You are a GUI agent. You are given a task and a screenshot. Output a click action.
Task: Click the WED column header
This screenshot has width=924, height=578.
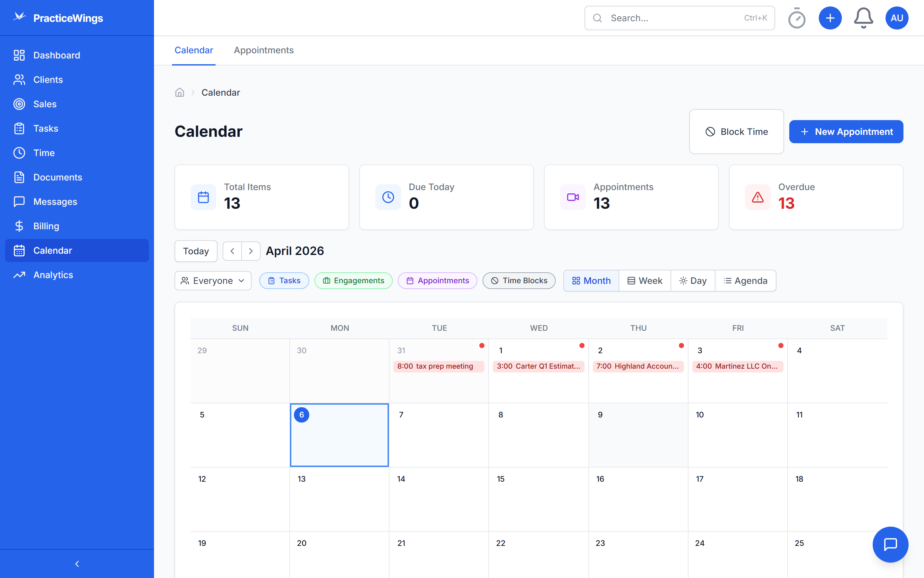tap(539, 328)
